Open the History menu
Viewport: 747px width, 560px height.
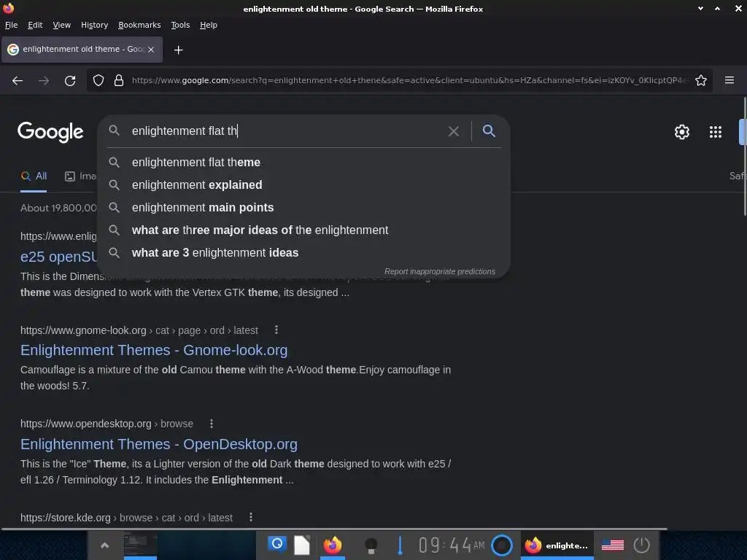(x=94, y=26)
